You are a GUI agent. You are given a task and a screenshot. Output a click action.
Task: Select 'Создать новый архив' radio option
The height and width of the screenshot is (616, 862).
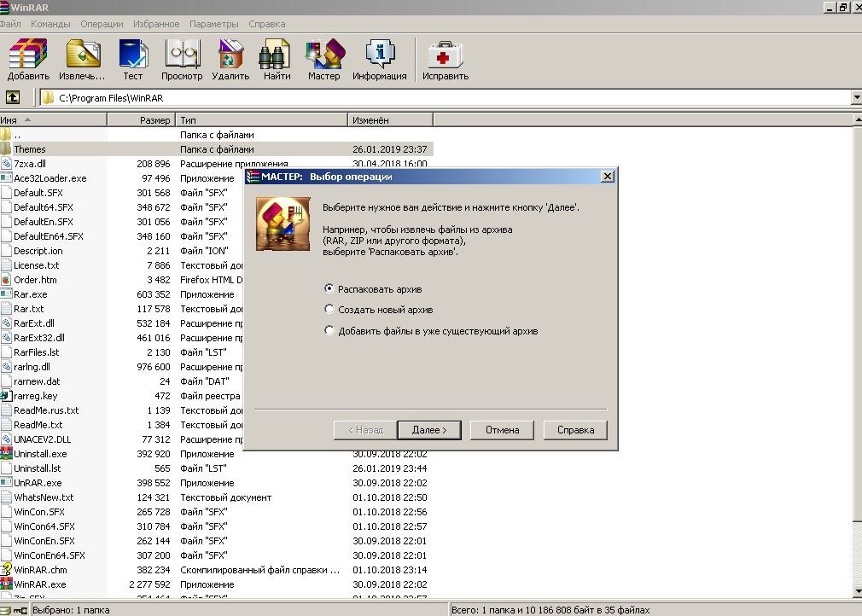click(x=329, y=310)
